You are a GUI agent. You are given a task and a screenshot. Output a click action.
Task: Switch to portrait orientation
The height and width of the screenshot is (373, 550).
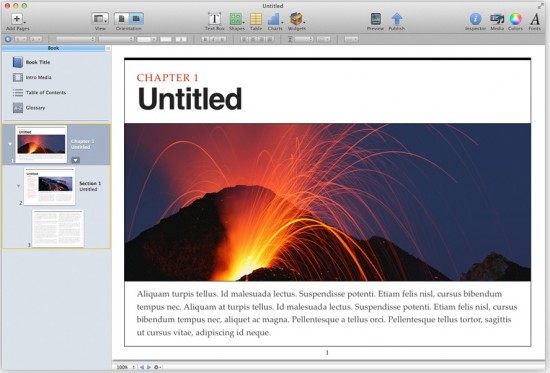pyautogui.click(x=121, y=19)
